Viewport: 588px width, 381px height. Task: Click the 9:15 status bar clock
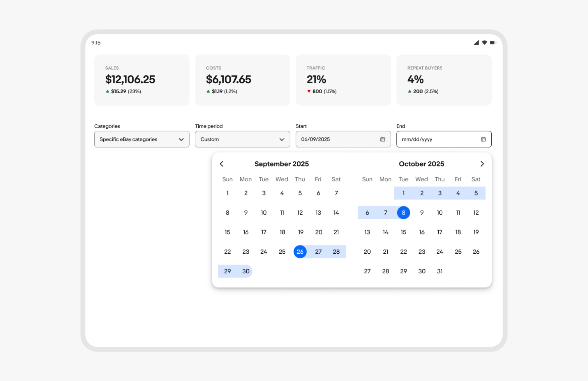pyautogui.click(x=96, y=43)
